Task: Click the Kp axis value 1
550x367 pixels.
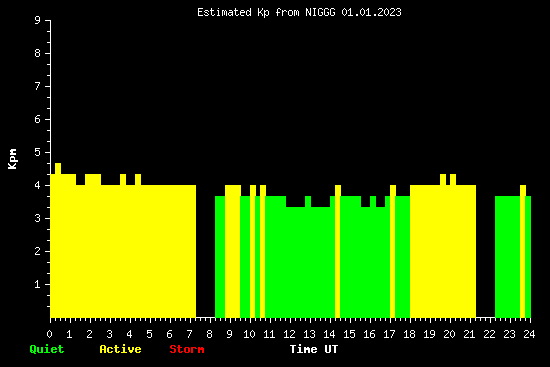Action: point(38,284)
